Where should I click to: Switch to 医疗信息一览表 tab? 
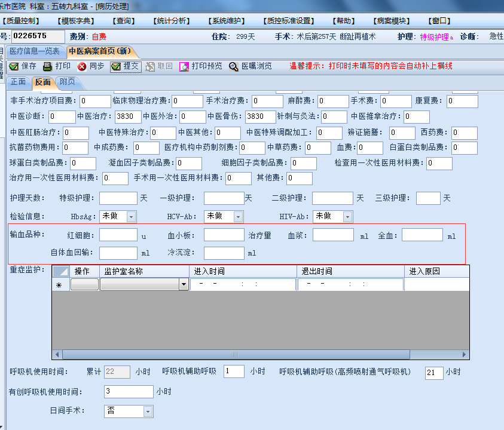click(x=35, y=51)
